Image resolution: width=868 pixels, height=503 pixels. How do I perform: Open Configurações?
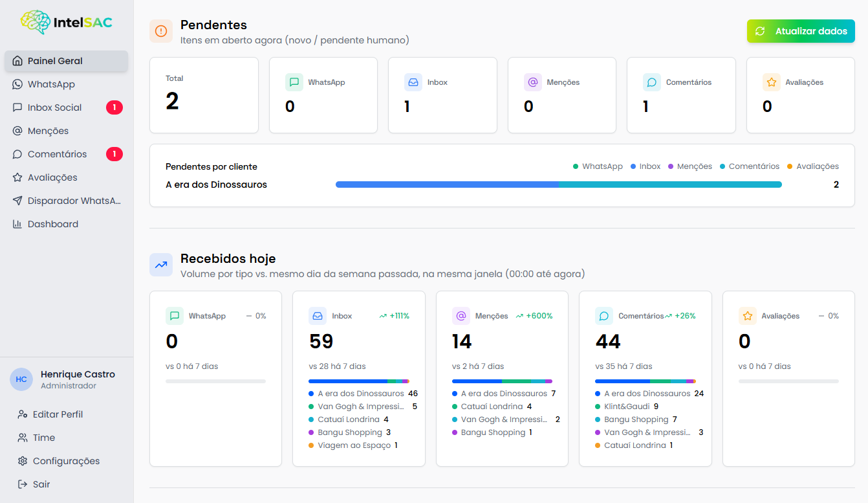pos(67,461)
